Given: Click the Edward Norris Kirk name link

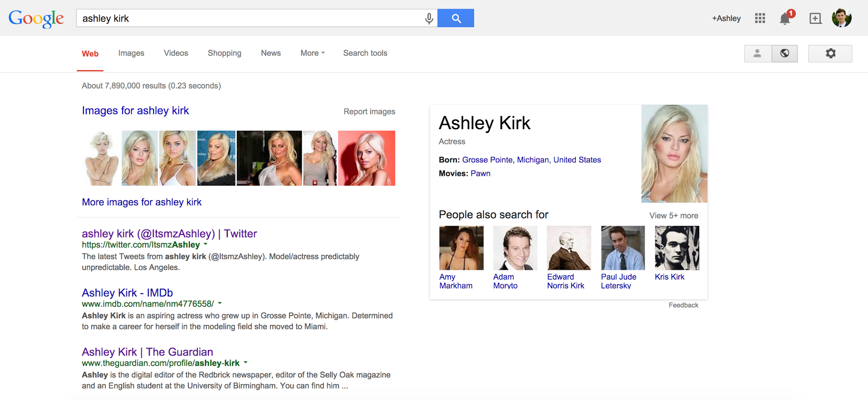Looking at the screenshot, I should [566, 281].
